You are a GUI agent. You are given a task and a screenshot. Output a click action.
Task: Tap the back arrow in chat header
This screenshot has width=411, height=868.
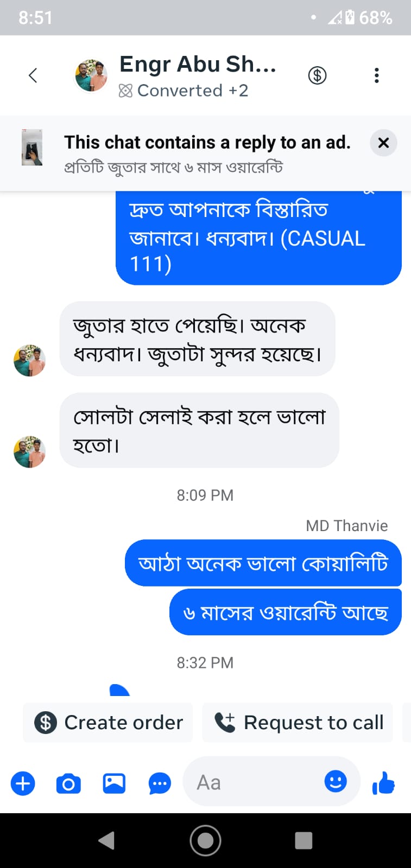pyautogui.click(x=33, y=75)
